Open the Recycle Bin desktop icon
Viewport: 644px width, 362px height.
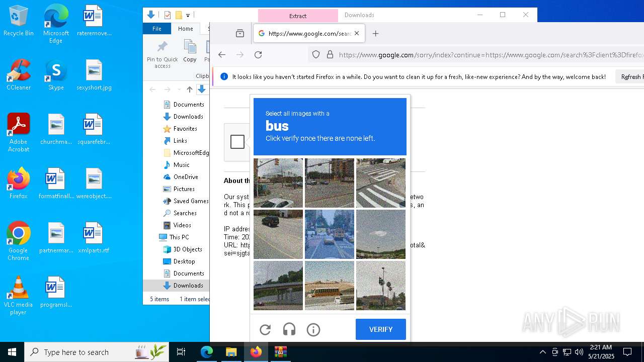coord(19,22)
